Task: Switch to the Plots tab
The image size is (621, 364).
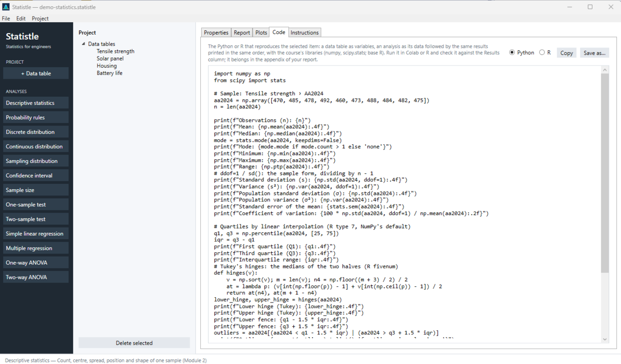Action: 261,33
